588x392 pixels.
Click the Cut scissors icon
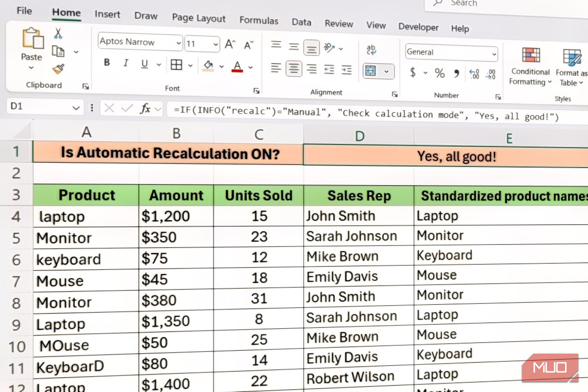[x=59, y=34]
